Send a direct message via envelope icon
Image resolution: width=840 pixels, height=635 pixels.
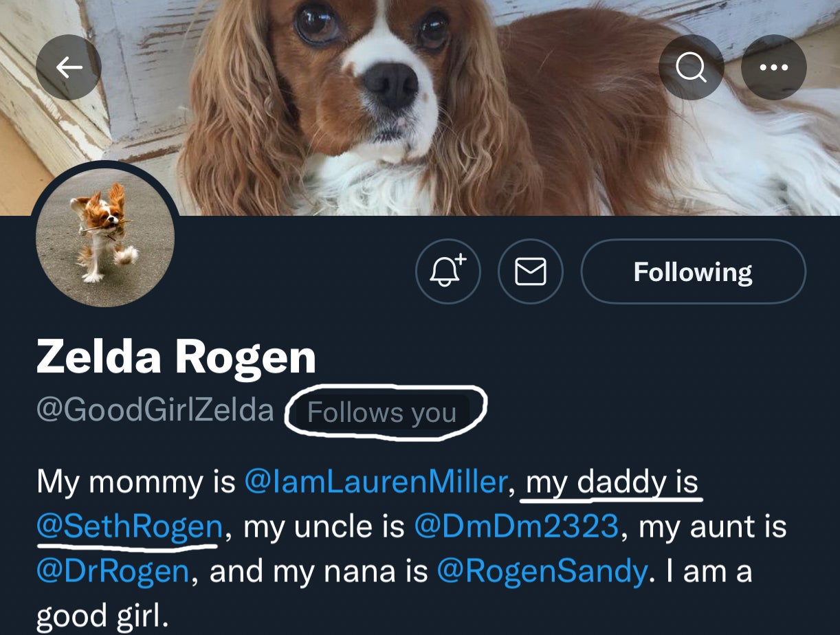click(531, 271)
